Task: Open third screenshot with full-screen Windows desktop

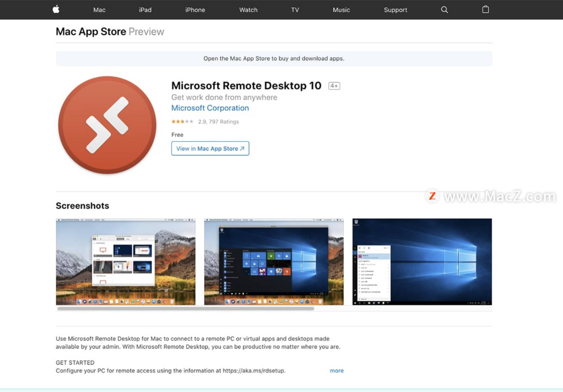Action: click(x=422, y=262)
